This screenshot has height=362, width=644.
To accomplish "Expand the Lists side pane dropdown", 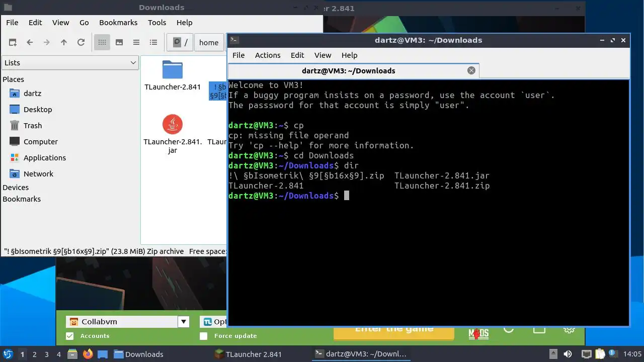I will pos(70,62).
